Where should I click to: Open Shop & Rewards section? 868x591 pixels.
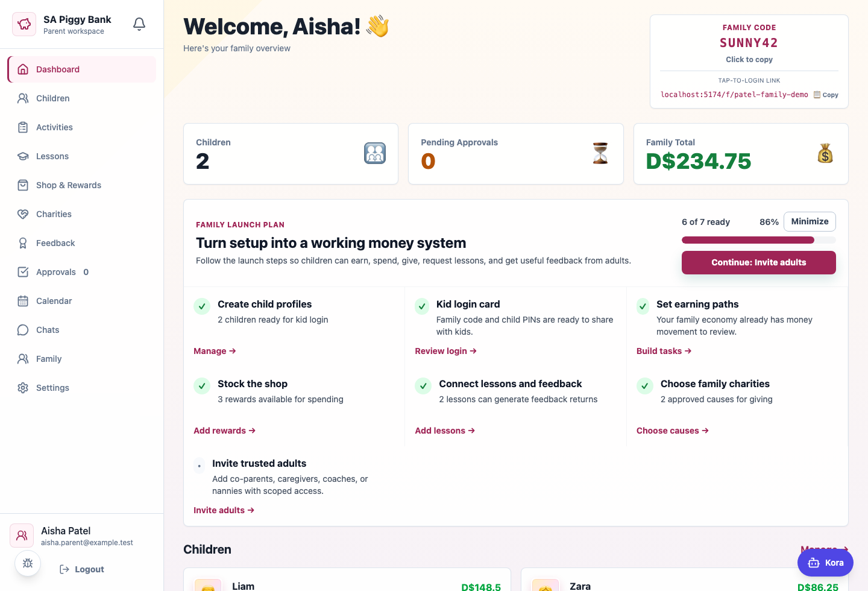click(82, 185)
